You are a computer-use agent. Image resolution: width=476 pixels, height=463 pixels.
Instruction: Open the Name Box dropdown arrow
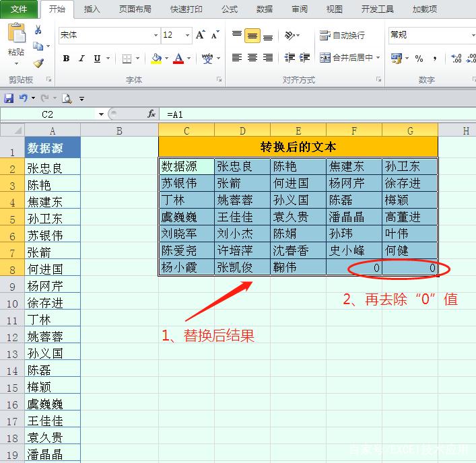(x=101, y=114)
